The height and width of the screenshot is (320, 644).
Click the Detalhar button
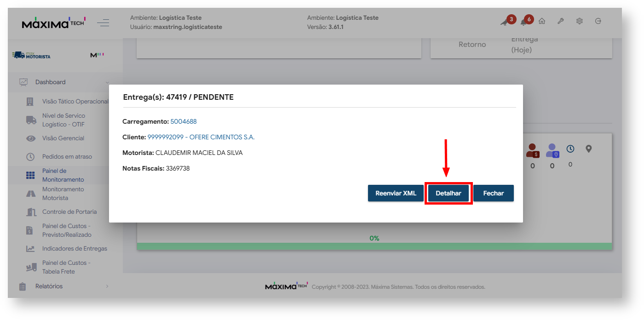pyautogui.click(x=448, y=193)
